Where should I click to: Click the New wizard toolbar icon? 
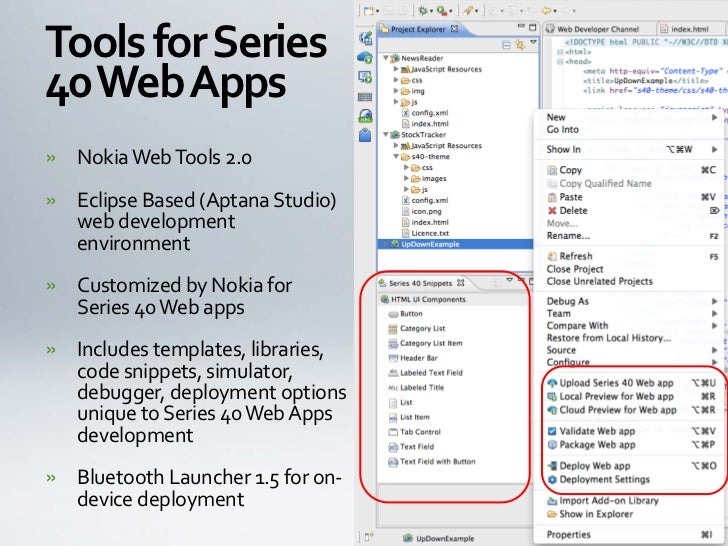(369, 10)
